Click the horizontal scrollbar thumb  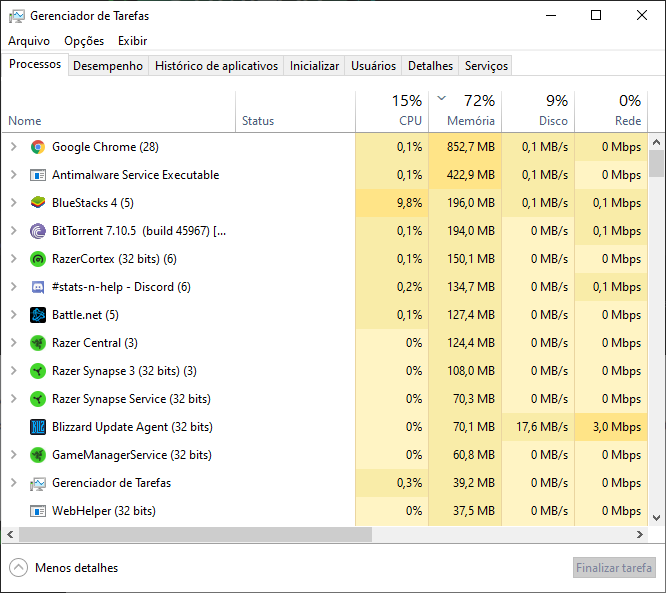(195, 534)
